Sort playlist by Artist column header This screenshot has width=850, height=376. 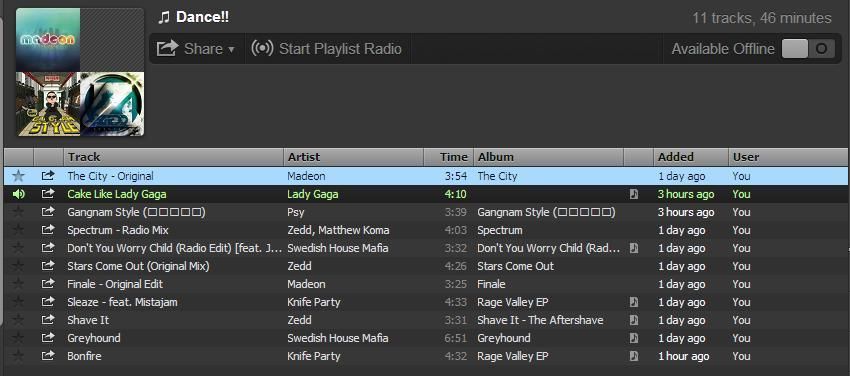[353, 157]
